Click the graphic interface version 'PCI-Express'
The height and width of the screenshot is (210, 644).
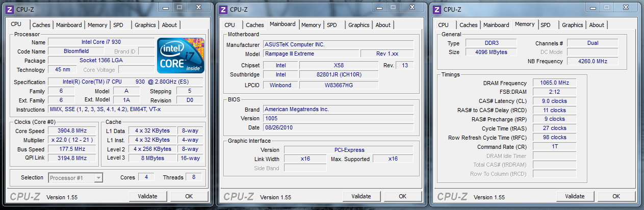click(x=348, y=150)
